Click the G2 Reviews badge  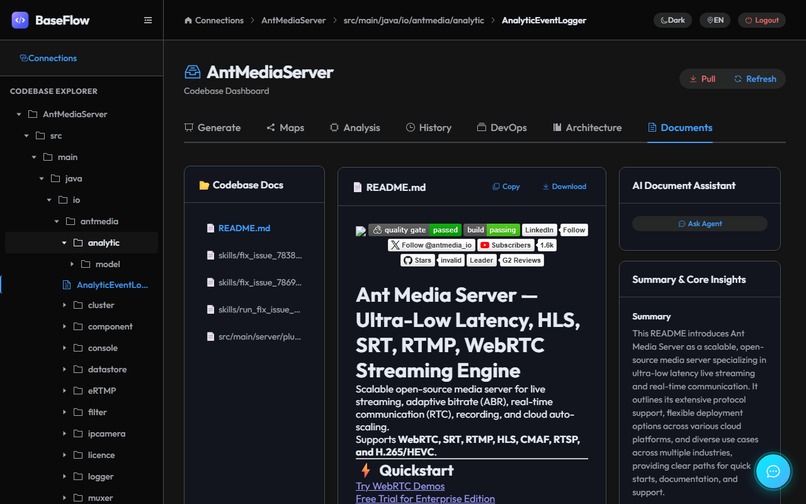click(x=521, y=260)
